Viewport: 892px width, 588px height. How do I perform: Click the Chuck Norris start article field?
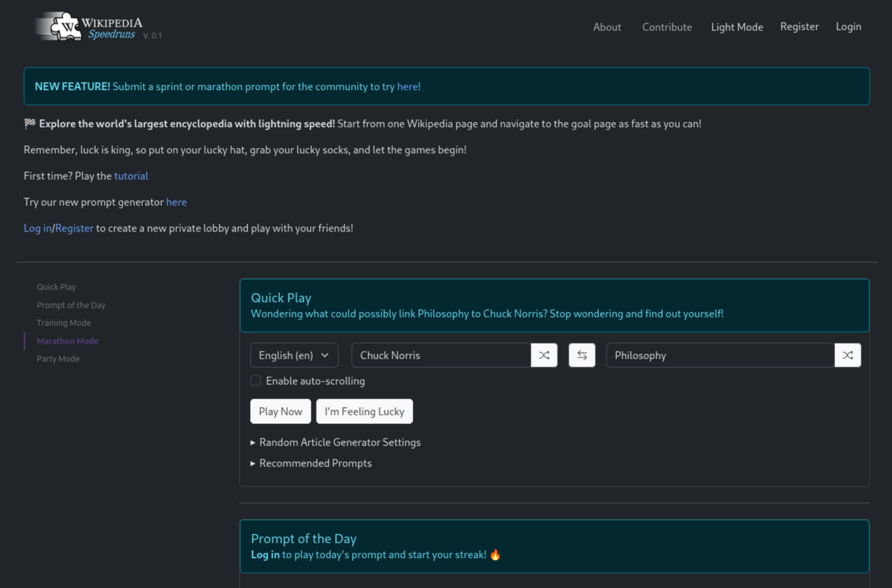click(441, 355)
